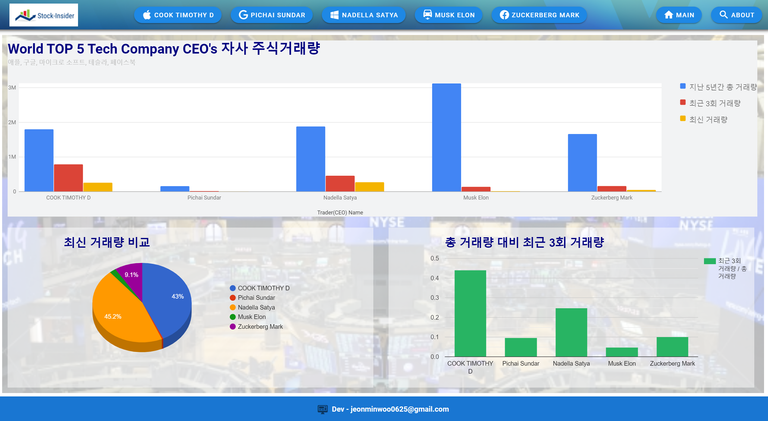768x421 pixels.
Task: Click the Apple icon in Cook button
Action: 146,15
